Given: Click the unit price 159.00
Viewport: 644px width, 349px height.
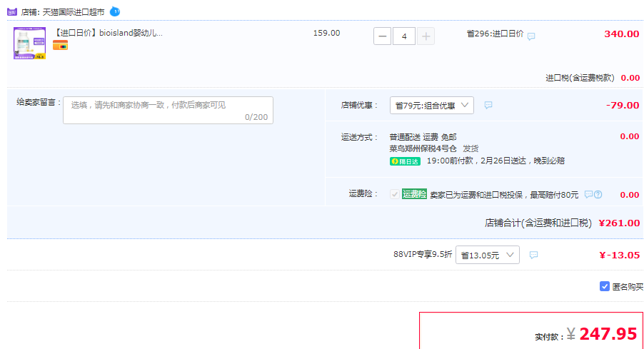Looking at the screenshot, I should pyautogui.click(x=326, y=33).
